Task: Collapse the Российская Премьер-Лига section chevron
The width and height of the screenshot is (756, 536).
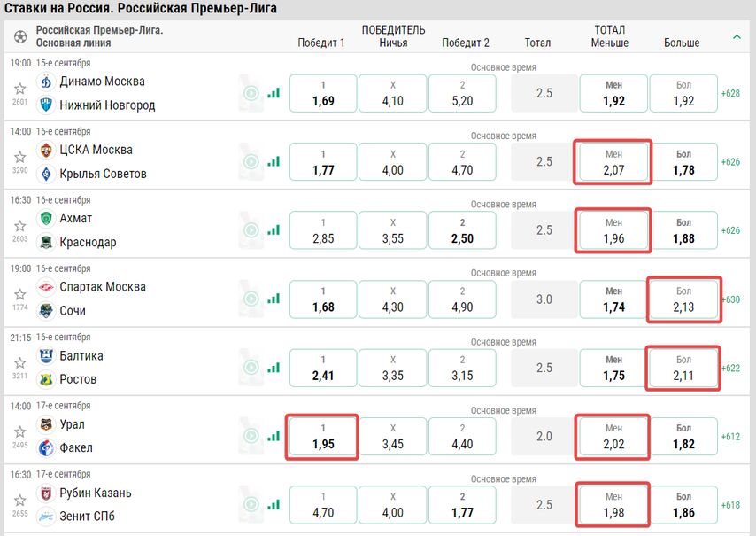Action: tap(737, 36)
